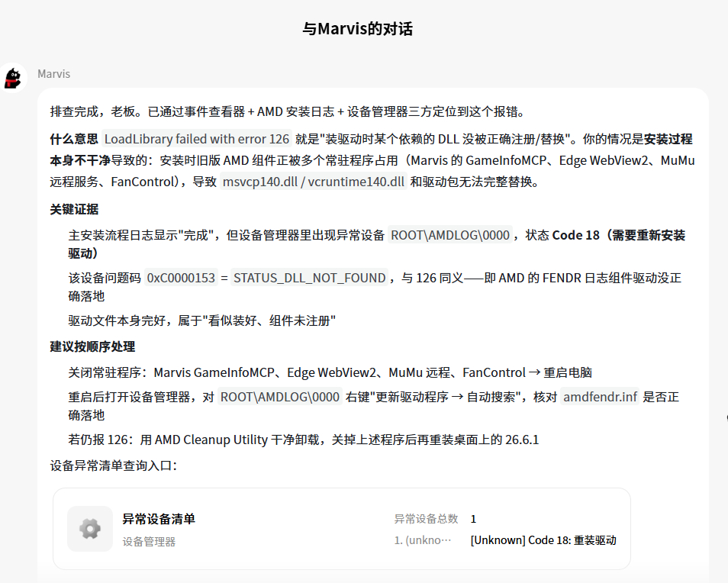Click the 设备管理器 subtitle in the card
This screenshot has width=728, height=583.
tap(149, 542)
